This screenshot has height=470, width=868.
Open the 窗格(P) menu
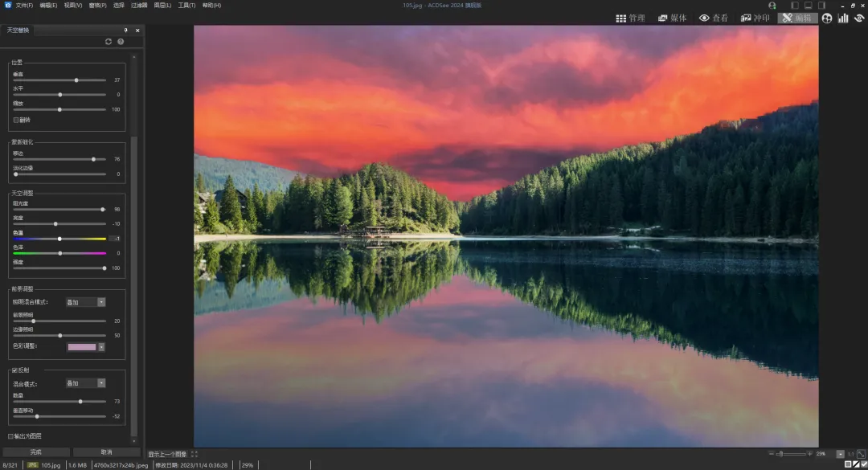point(97,6)
